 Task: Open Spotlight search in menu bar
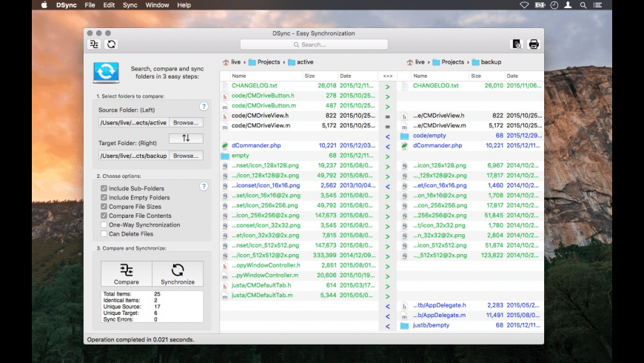583,5
